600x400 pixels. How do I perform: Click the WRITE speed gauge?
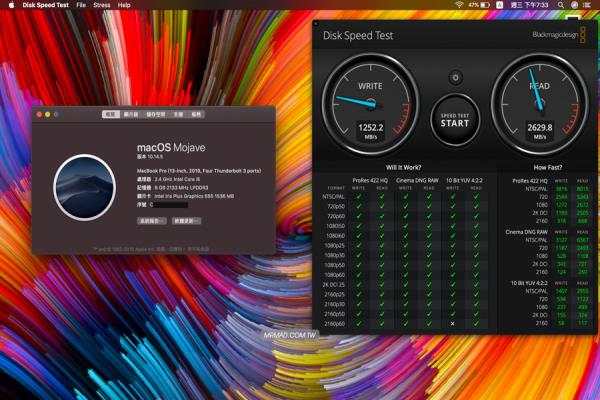[370, 104]
